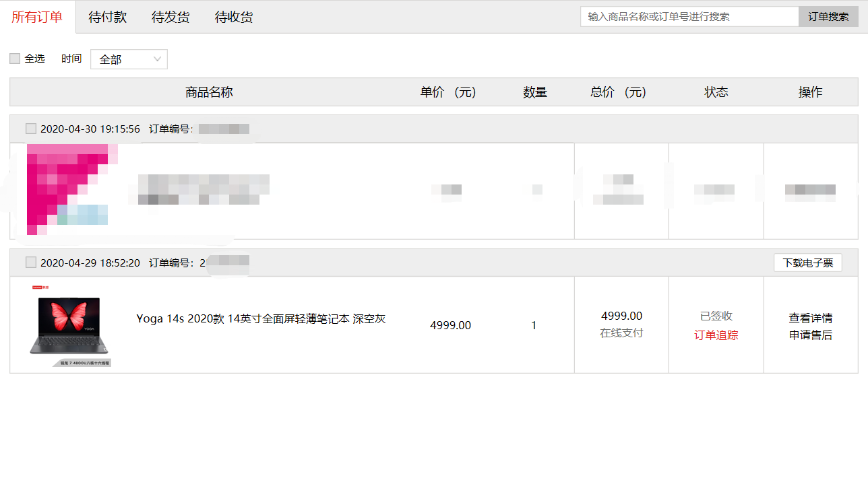Open the Yoga laptop product thumbnail
The image size is (868, 480).
tap(69, 327)
